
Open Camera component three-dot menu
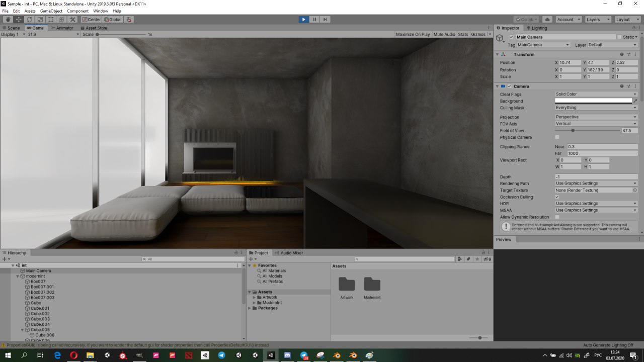tap(635, 86)
